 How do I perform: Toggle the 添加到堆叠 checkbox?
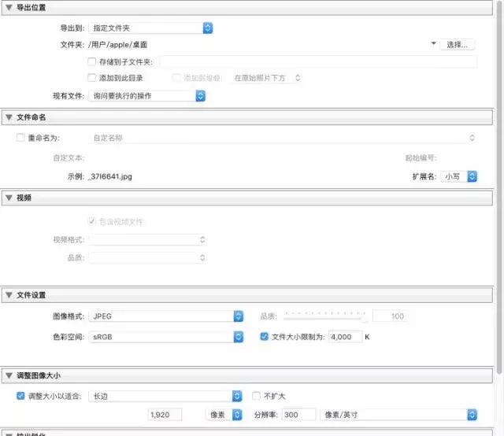(x=176, y=78)
